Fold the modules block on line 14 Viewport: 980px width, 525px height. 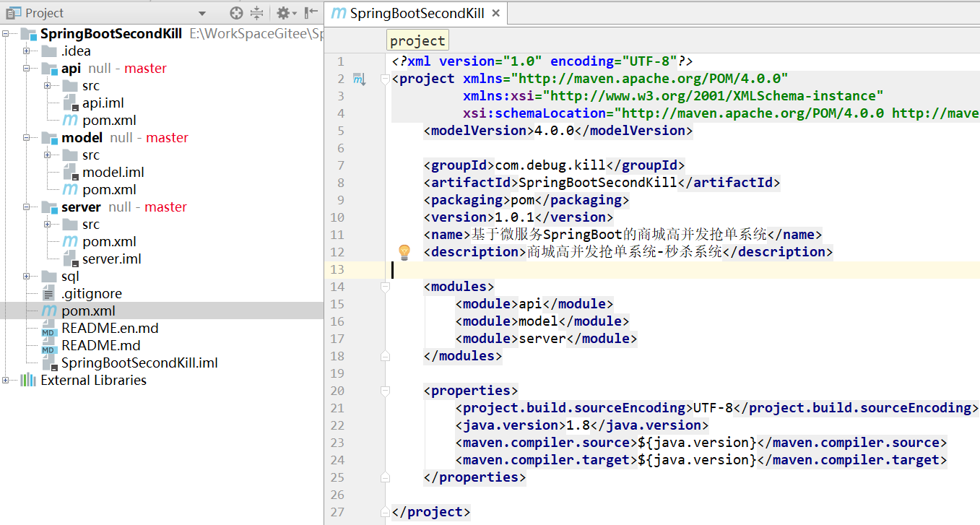385,287
